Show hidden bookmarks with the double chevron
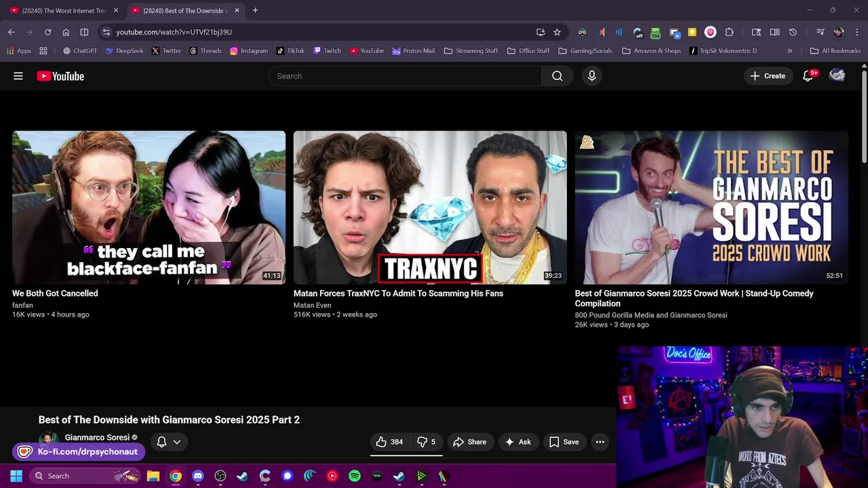The width and height of the screenshot is (868, 488). (x=789, y=51)
